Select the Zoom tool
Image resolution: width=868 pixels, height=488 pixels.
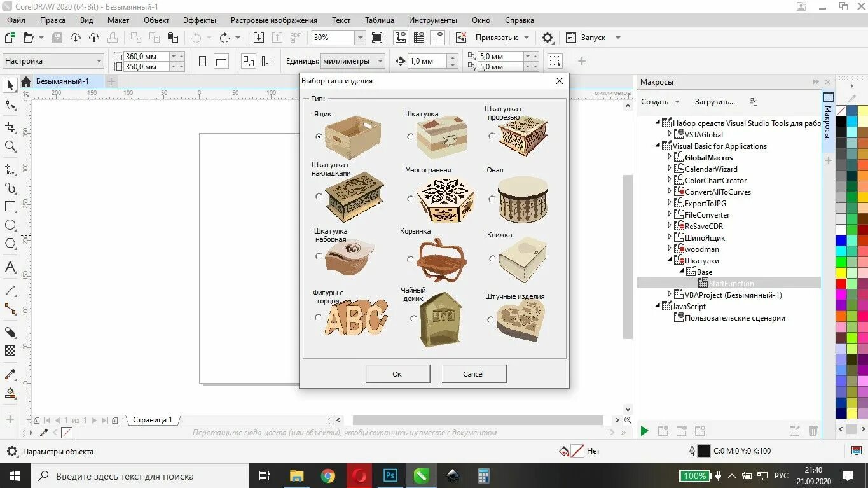(10, 146)
